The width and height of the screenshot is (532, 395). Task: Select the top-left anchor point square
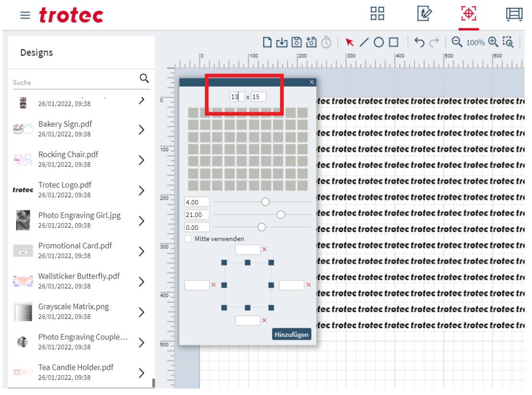pos(224,262)
